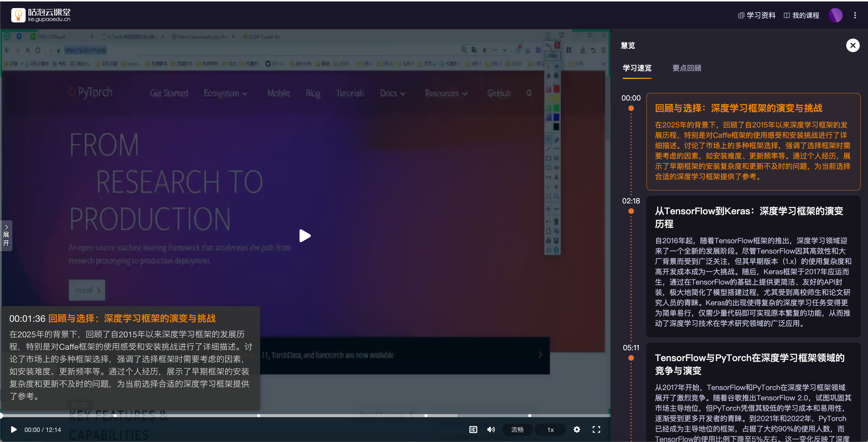Screen dimensions: 868x442
Task: Select card titled TensorFlow与PyTorch在深度学习框架领域的竞争与演变
Action: pyautogui.click(x=753, y=393)
